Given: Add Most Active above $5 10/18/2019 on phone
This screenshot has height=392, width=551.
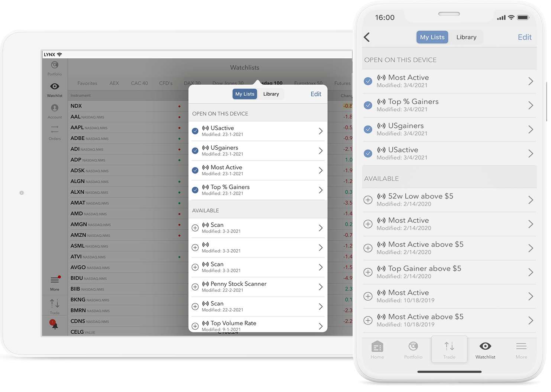Looking at the screenshot, I should 368,321.
